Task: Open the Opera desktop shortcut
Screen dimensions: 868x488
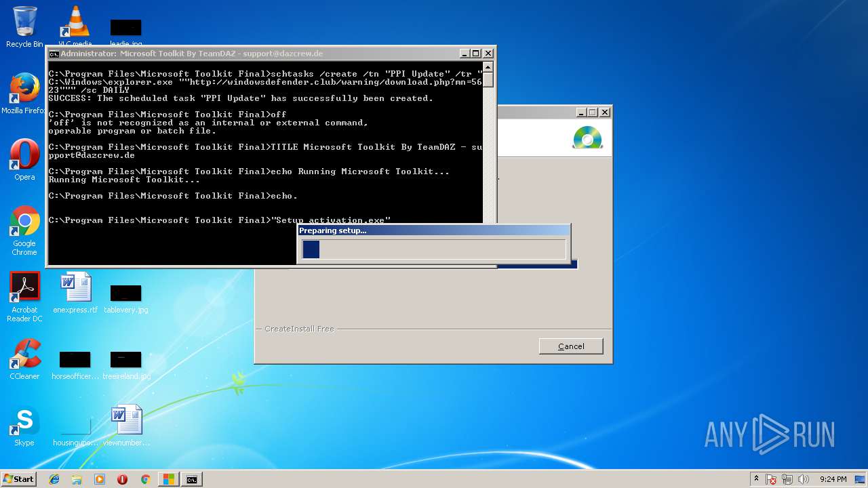Action: click(24, 160)
